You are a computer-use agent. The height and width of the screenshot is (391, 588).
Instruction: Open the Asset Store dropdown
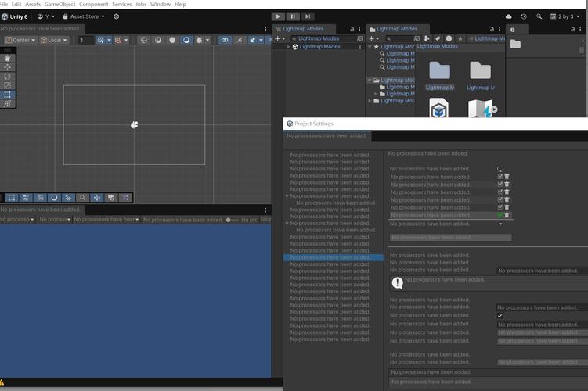coord(84,16)
